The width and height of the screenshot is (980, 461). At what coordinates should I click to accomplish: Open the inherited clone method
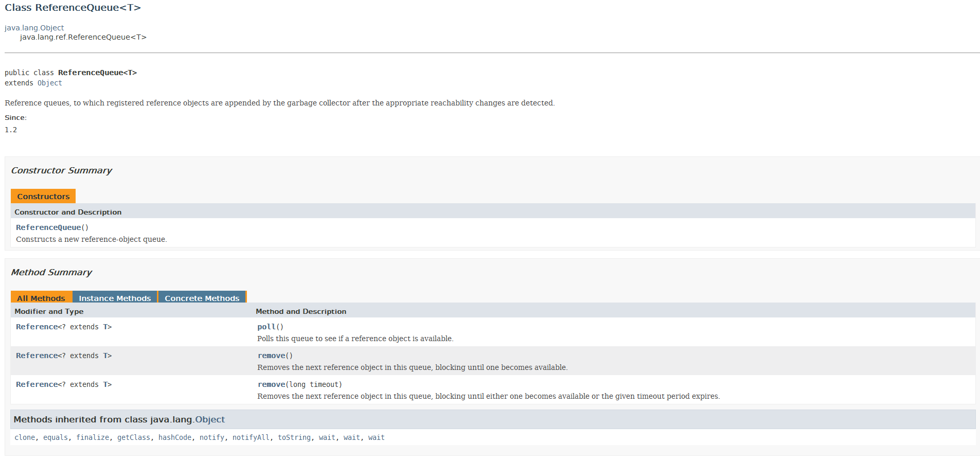tap(25, 437)
